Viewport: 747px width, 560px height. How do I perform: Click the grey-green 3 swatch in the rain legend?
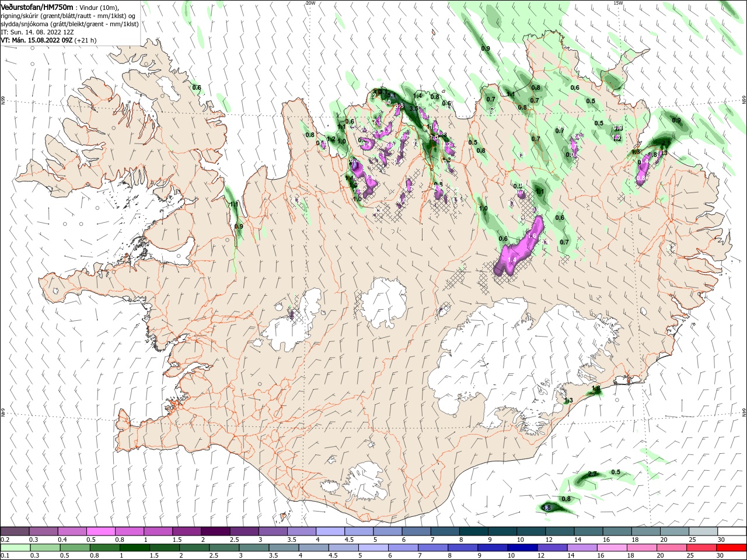coord(254,548)
